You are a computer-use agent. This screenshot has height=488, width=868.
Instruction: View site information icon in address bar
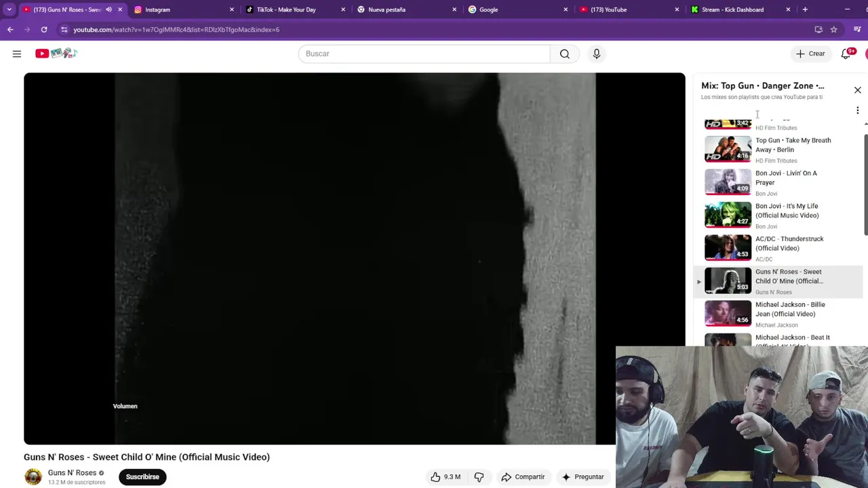tap(64, 30)
